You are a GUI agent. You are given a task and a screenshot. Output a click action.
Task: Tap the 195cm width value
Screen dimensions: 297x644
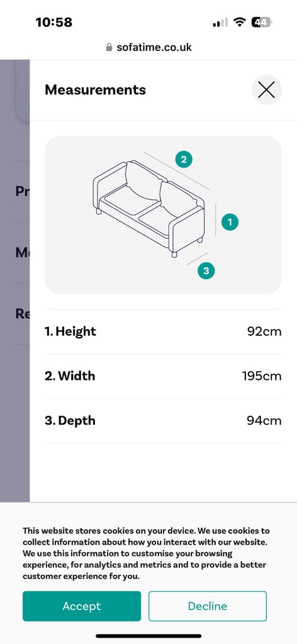(x=262, y=376)
